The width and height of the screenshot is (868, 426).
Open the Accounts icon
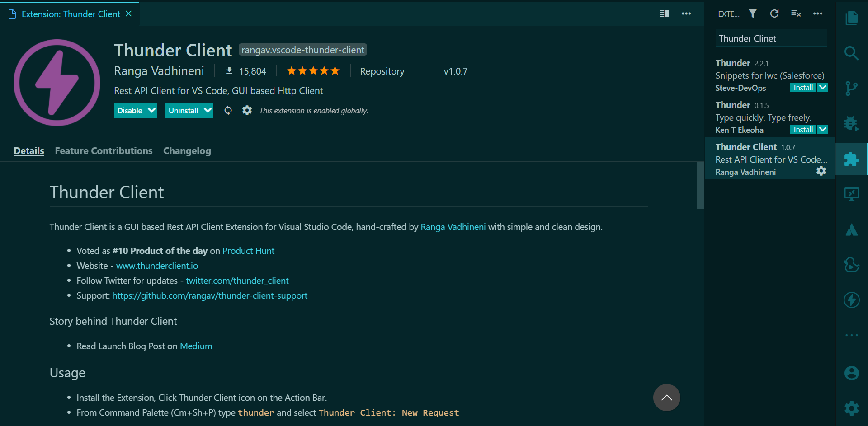(x=852, y=373)
